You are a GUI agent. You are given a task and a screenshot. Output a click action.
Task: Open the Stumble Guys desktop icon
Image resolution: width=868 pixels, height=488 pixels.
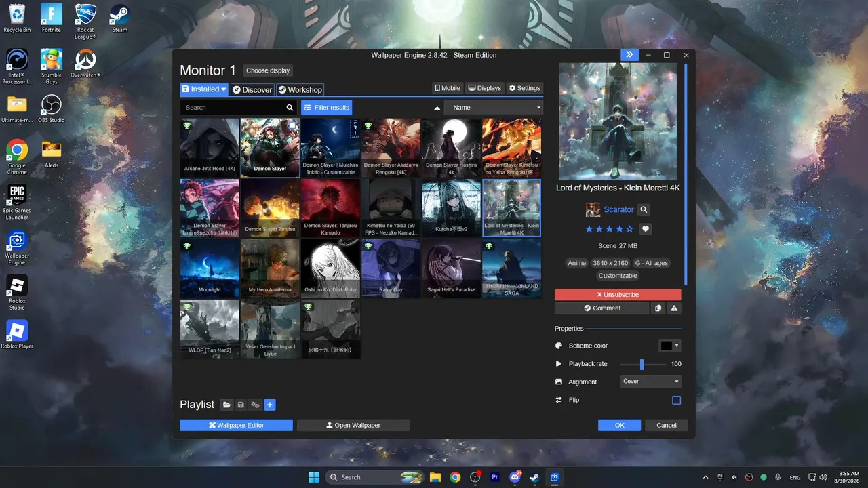[52, 66]
